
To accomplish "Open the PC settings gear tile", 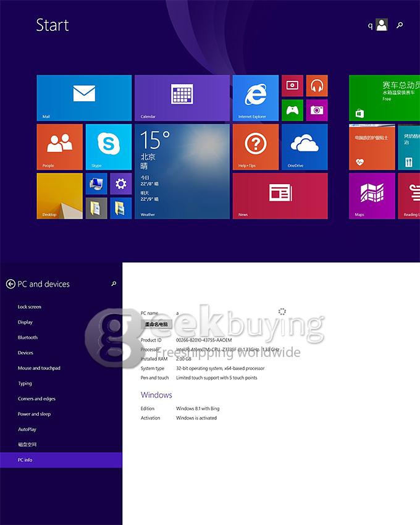I will [121, 184].
